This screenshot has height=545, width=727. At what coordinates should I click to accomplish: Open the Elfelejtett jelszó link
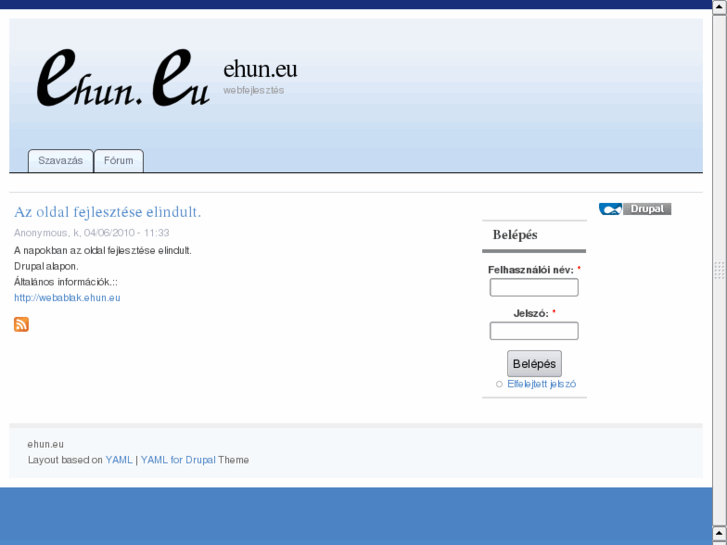(x=542, y=384)
